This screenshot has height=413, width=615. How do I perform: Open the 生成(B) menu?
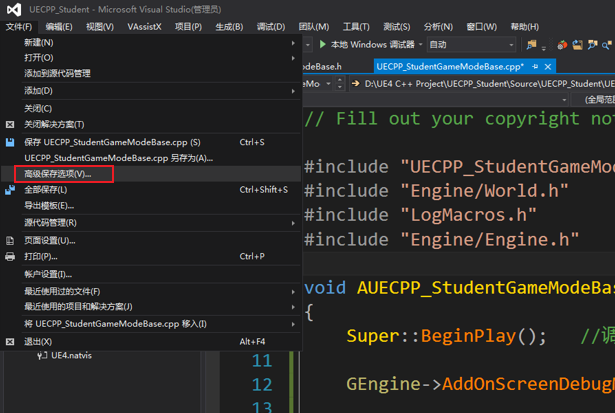[x=229, y=27]
